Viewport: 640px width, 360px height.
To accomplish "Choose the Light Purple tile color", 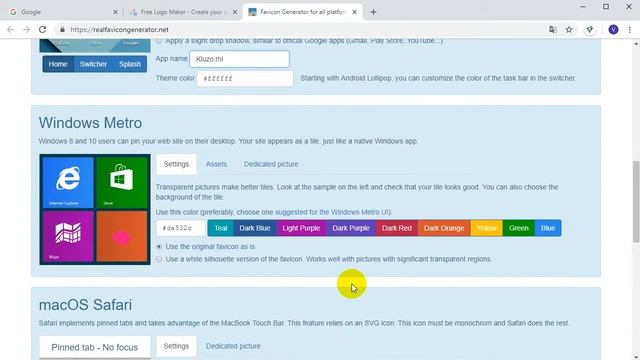I will click(x=301, y=228).
